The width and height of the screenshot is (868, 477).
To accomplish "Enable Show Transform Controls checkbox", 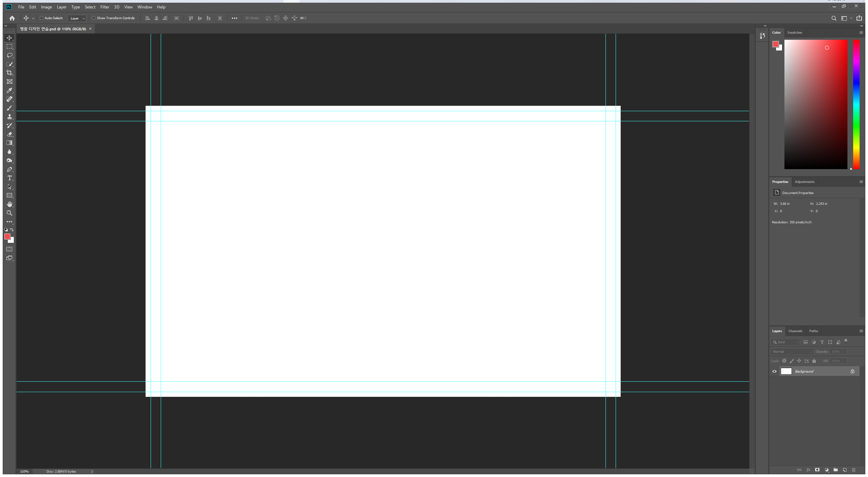I will click(x=94, y=18).
